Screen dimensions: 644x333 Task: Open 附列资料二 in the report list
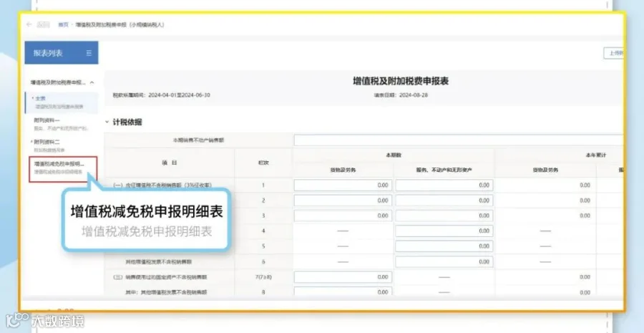pyautogui.click(x=62, y=145)
